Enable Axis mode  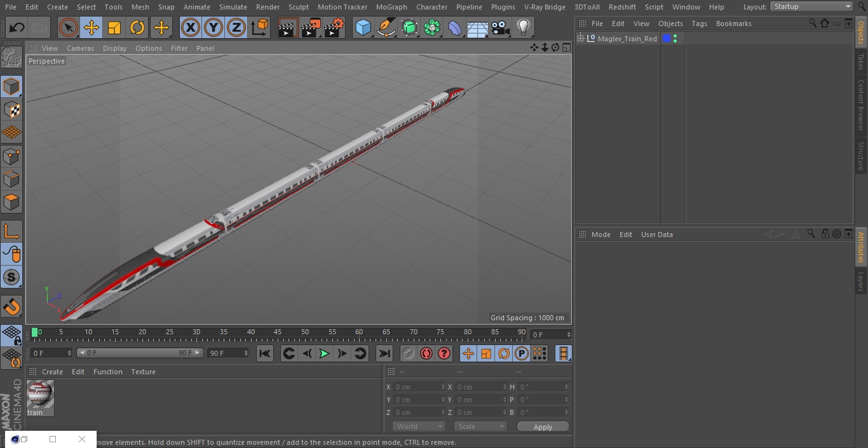(11, 231)
